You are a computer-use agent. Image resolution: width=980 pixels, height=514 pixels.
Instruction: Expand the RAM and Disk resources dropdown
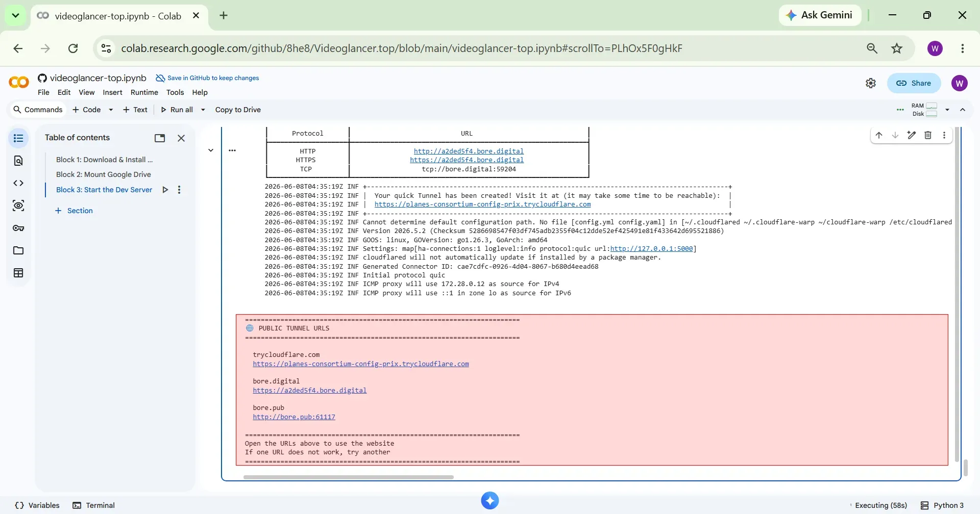tap(947, 110)
